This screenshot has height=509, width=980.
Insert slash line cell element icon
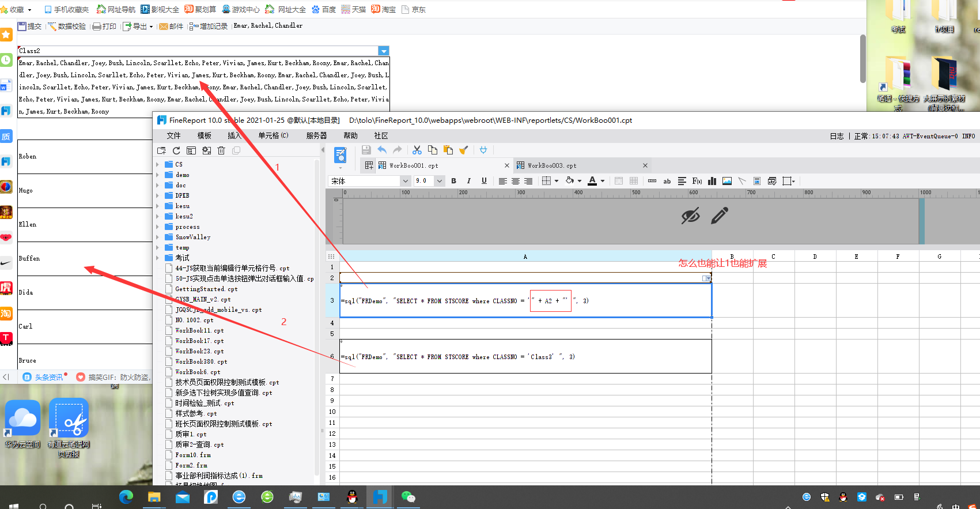(742, 181)
